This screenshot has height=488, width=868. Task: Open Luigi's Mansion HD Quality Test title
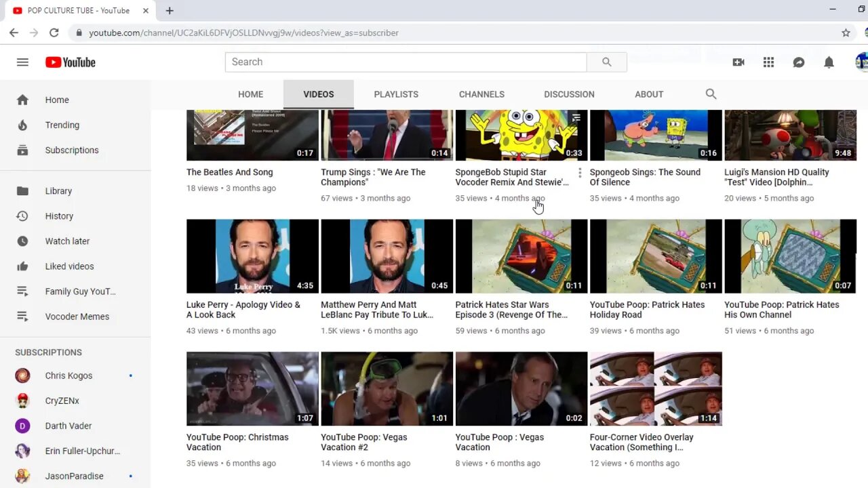click(776, 177)
